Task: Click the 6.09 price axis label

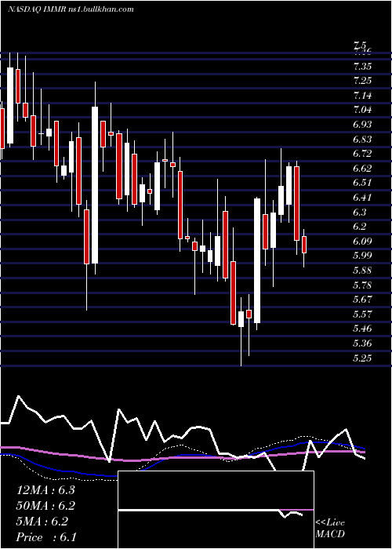Action: click(362, 242)
